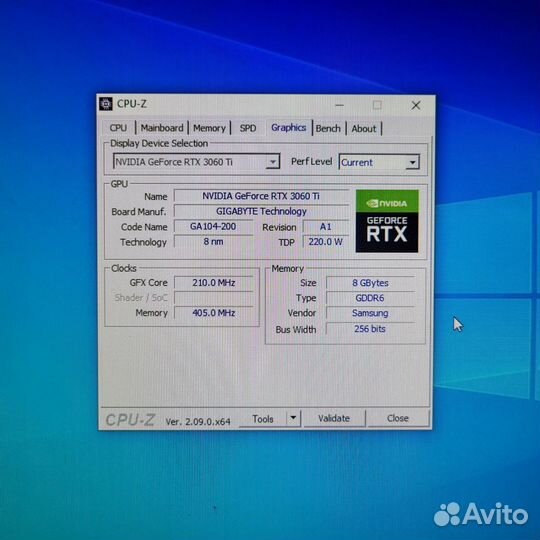Click the 256 bits bus width value
Screen dimensions: 540x540
[370, 329]
